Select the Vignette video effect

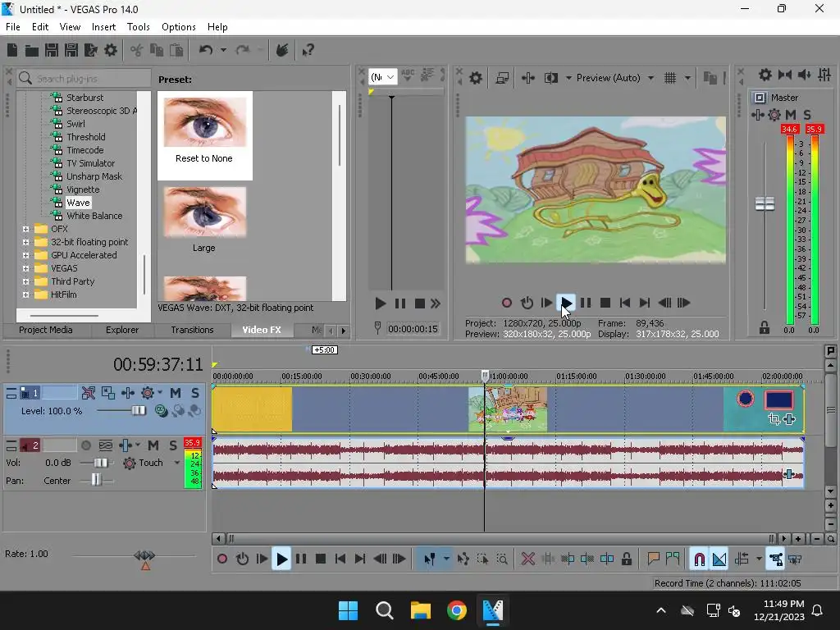[x=83, y=189]
